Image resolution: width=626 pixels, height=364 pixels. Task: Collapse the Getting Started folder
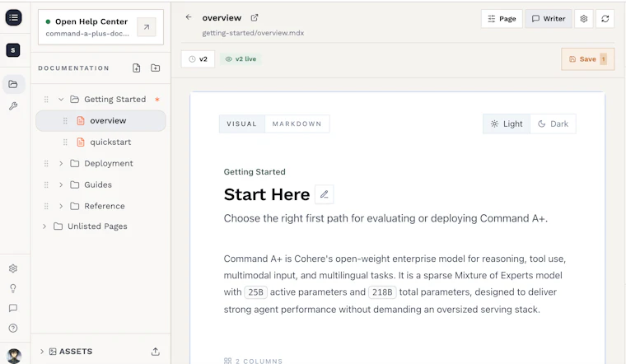pos(61,99)
